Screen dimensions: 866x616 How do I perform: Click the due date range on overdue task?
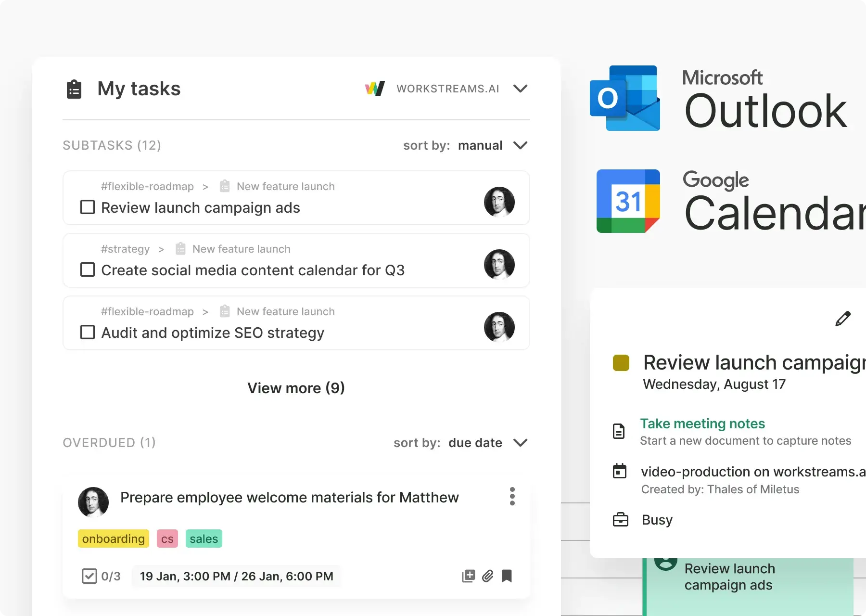coord(236,576)
